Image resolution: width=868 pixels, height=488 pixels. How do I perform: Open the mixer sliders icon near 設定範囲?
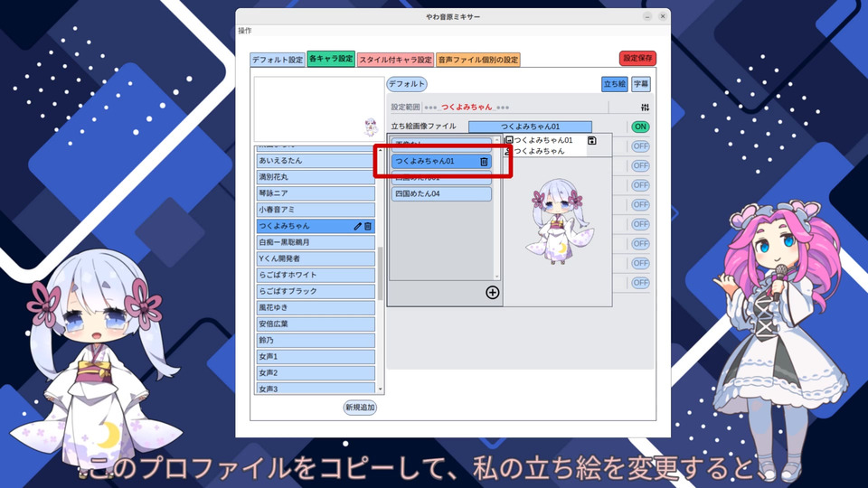point(645,108)
